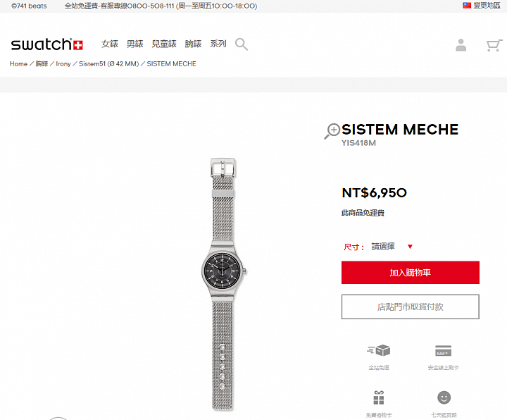This screenshot has height=420, width=507.
Task: Choose 店點門市取貨付款 store pickup button
Action: tap(411, 307)
